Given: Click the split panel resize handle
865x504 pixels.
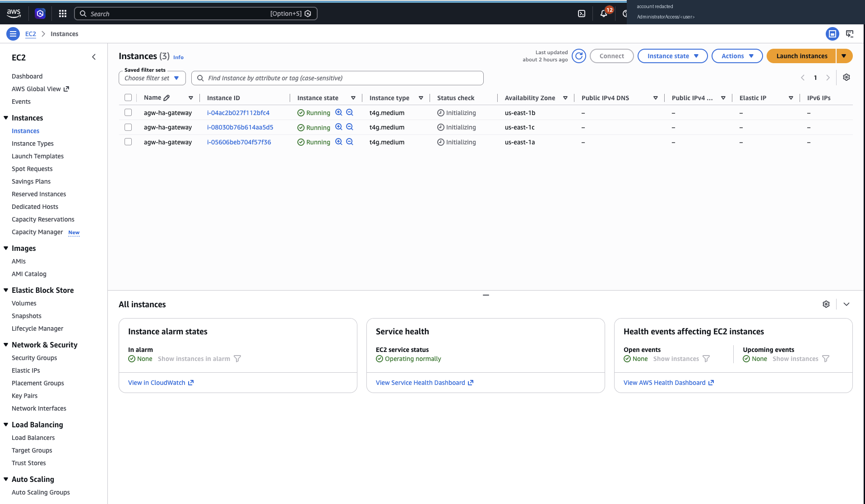Looking at the screenshot, I should 486,295.
